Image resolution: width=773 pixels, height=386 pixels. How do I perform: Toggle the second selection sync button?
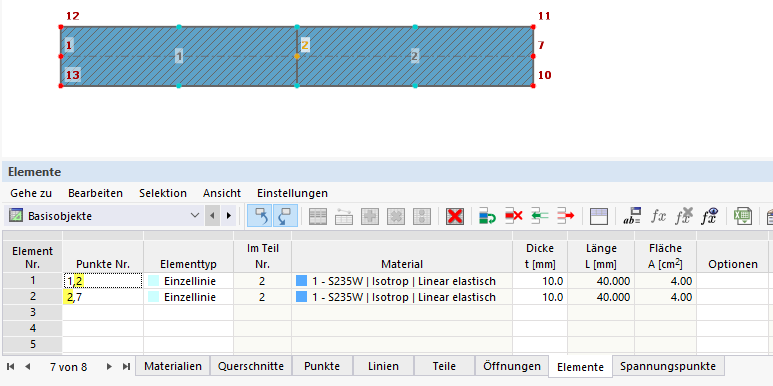[x=285, y=216]
